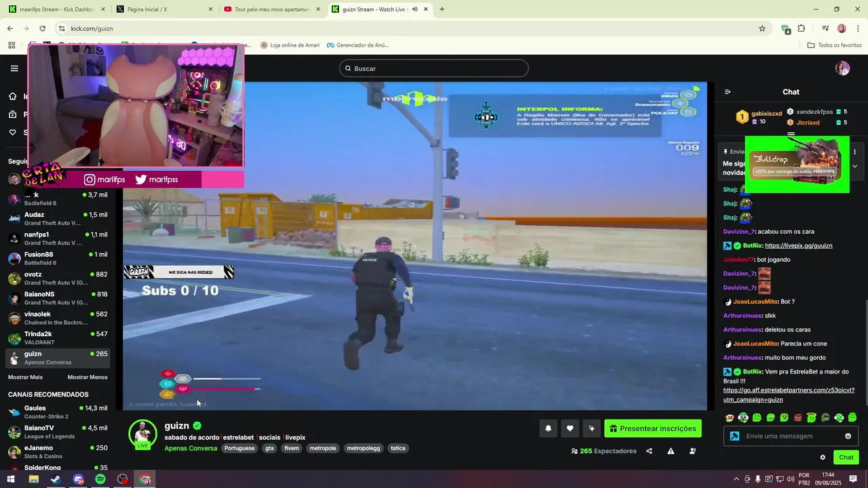Click Mostrar Mais in sidebar
This screenshot has width=868, height=488.
click(25, 378)
